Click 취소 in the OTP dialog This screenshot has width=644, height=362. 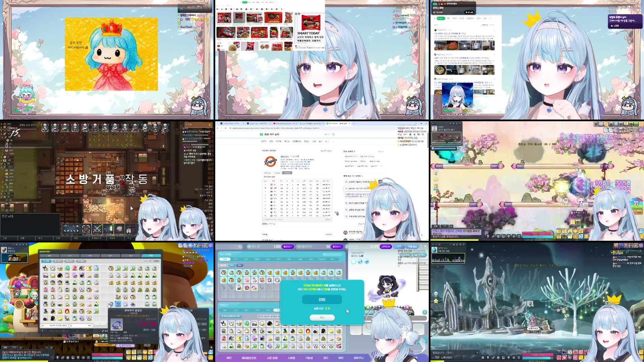click(x=322, y=318)
